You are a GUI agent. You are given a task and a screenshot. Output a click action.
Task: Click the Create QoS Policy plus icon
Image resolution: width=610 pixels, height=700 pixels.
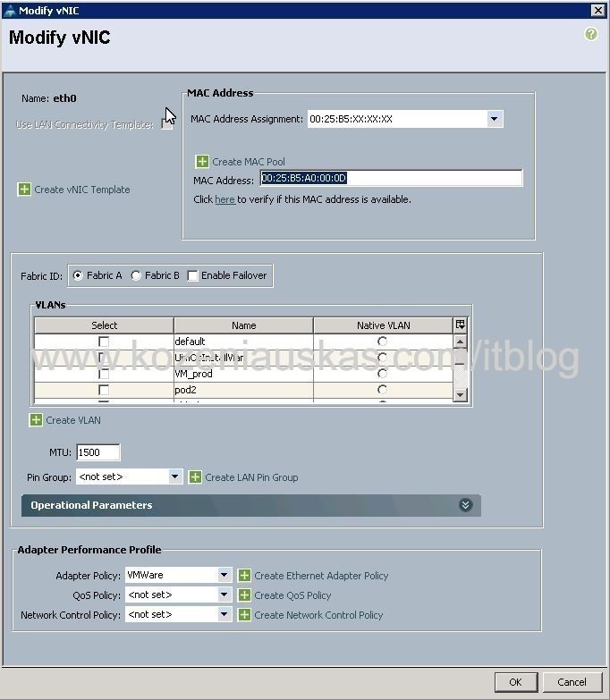[244, 595]
